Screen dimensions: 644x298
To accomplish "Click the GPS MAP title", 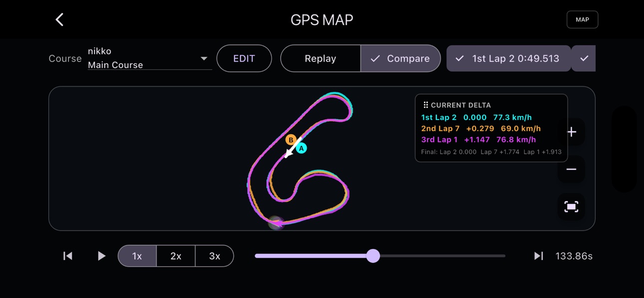I will pos(322,19).
